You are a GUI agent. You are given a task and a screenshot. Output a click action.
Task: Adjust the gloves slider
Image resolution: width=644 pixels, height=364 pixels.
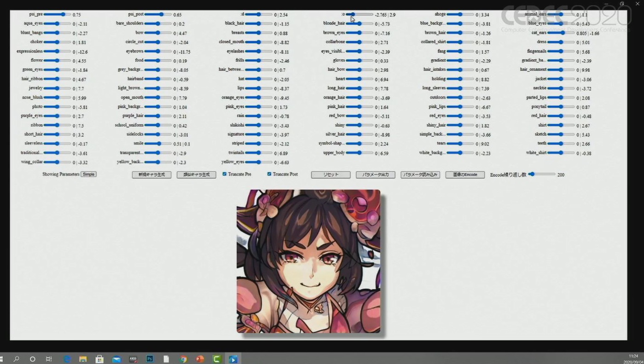(x=360, y=60)
